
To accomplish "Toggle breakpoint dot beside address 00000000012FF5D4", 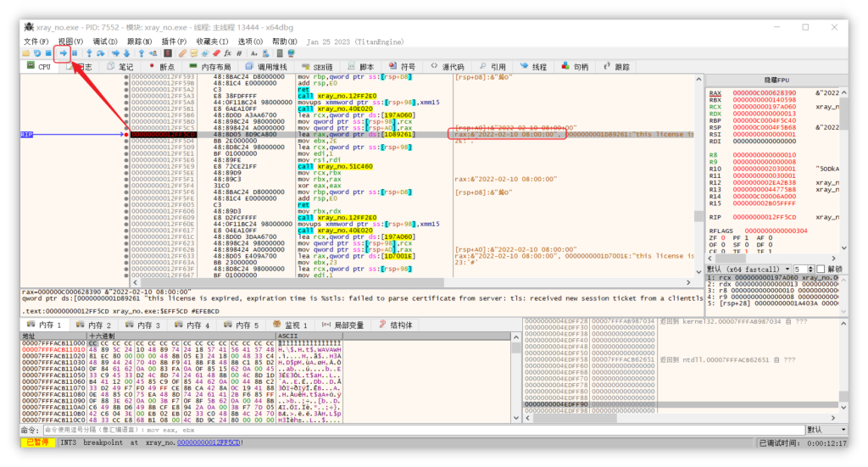I will pos(126,141).
